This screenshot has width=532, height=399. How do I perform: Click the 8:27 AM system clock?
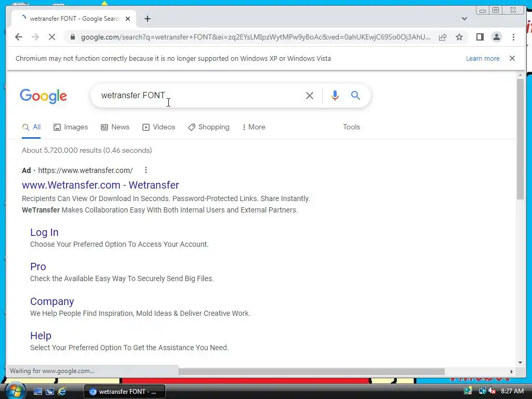click(512, 391)
